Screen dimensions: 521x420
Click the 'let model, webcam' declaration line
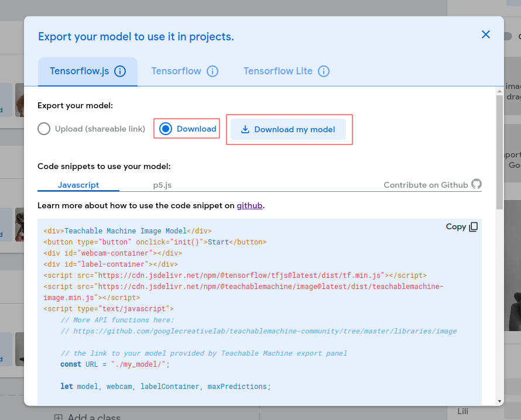[x=166, y=387]
